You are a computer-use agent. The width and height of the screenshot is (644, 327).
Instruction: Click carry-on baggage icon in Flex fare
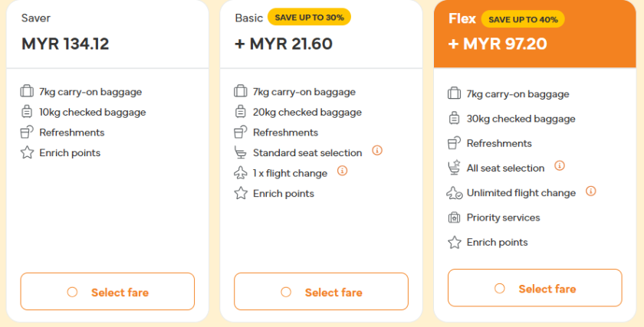pos(454,94)
